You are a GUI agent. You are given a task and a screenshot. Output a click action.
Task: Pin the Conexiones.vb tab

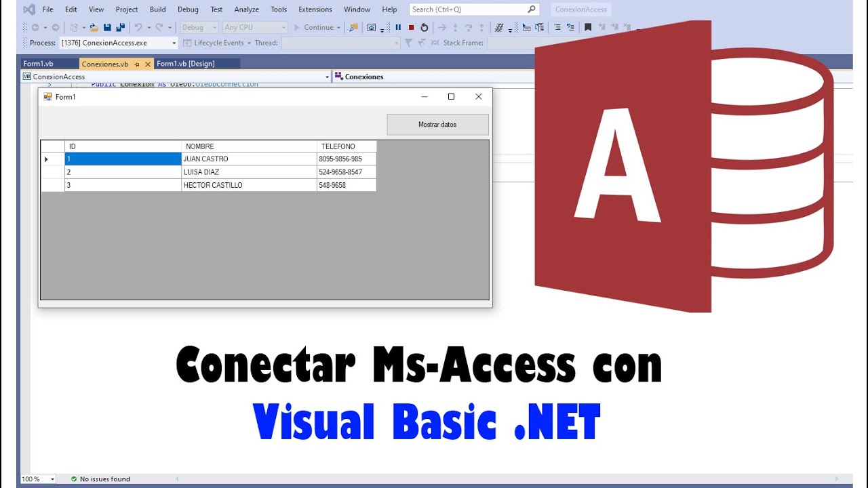137,64
